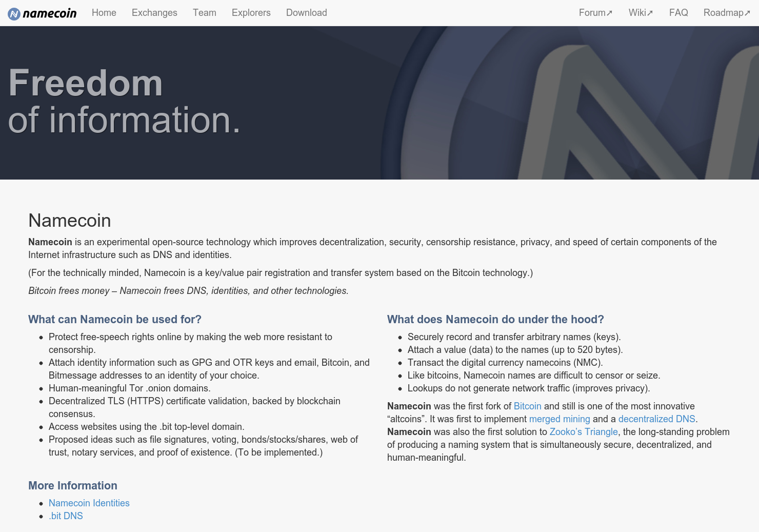
Task: Open the Home navigation item
Action: [104, 13]
